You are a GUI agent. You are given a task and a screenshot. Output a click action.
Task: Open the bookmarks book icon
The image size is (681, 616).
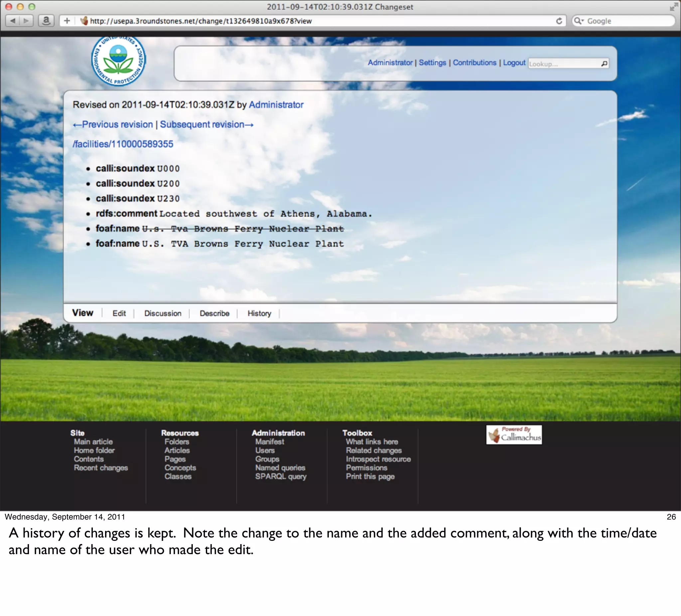click(x=46, y=21)
